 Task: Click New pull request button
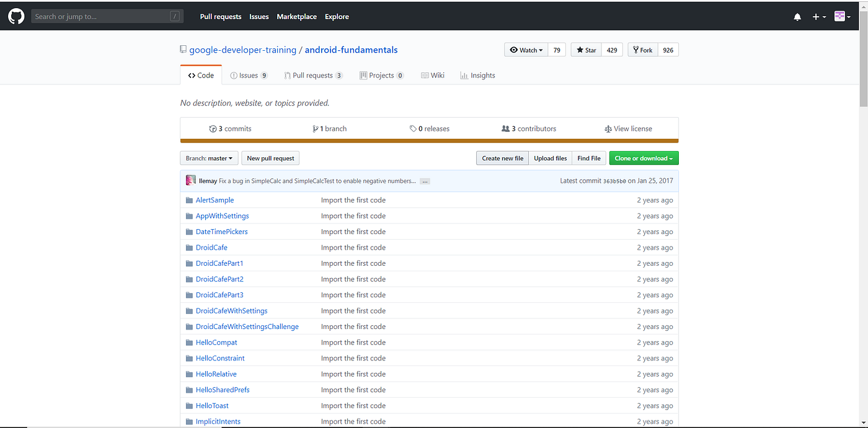click(x=270, y=159)
